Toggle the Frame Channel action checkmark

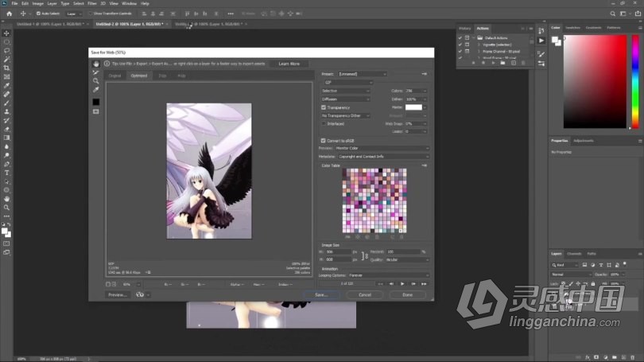[460, 52]
